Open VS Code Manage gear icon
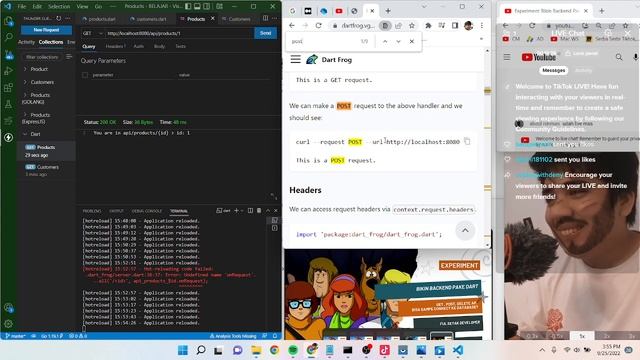The image size is (640, 360). 9,324
